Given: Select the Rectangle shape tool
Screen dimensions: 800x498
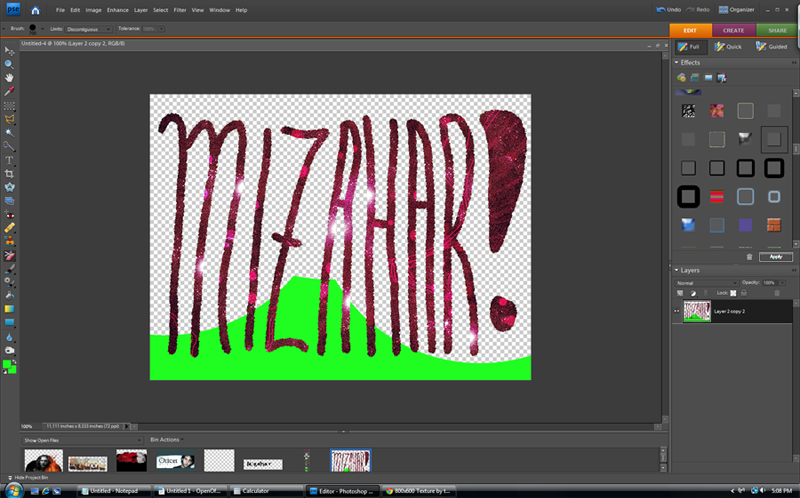Looking at the screenshot, I should tap(9, 322).
